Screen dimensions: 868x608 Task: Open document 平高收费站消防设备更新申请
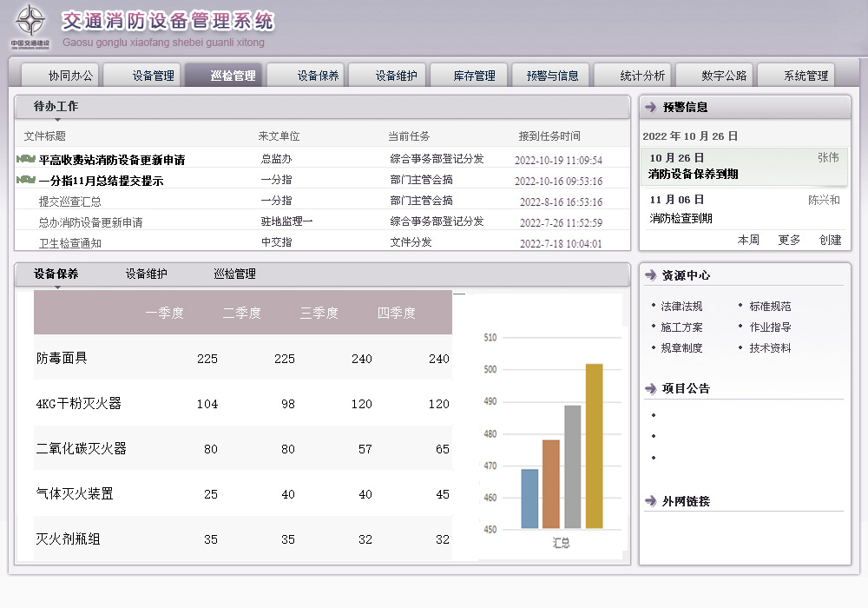coord(112,160)
